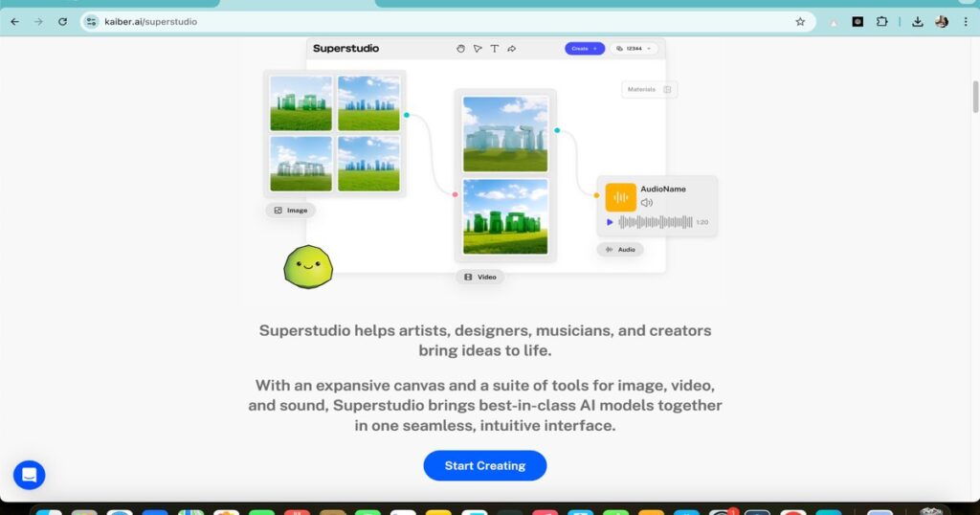The width and height of the screenshot is (980, 515).
Task: Select the bottom-right blue Stonehenge image thumbnail
Action: (x=368, y=163)
